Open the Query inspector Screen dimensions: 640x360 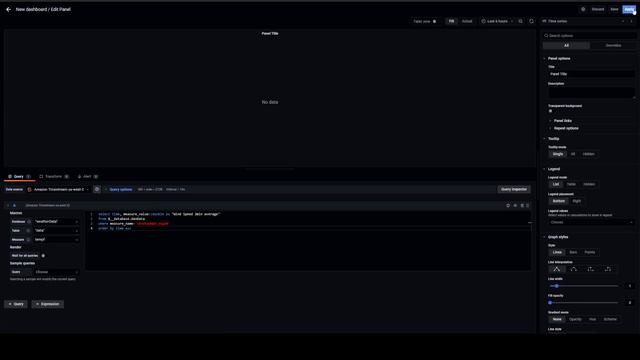coord(514,189)
